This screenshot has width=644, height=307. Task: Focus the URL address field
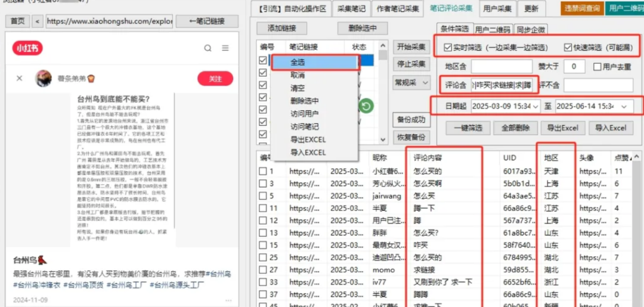click(x=110, y=21)
